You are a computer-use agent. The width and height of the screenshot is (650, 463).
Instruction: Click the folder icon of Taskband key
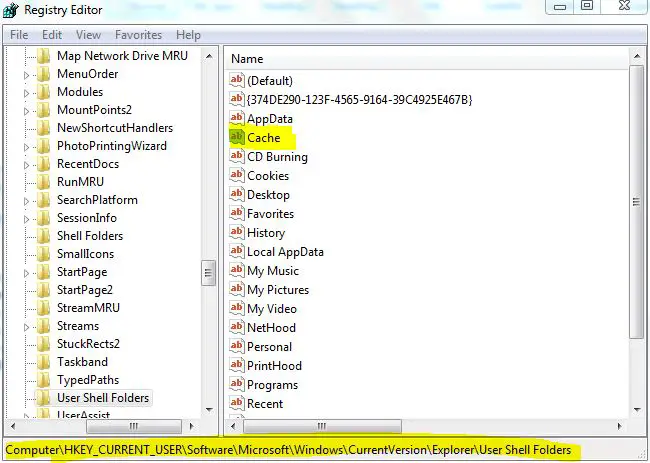[x=43, y=362]
